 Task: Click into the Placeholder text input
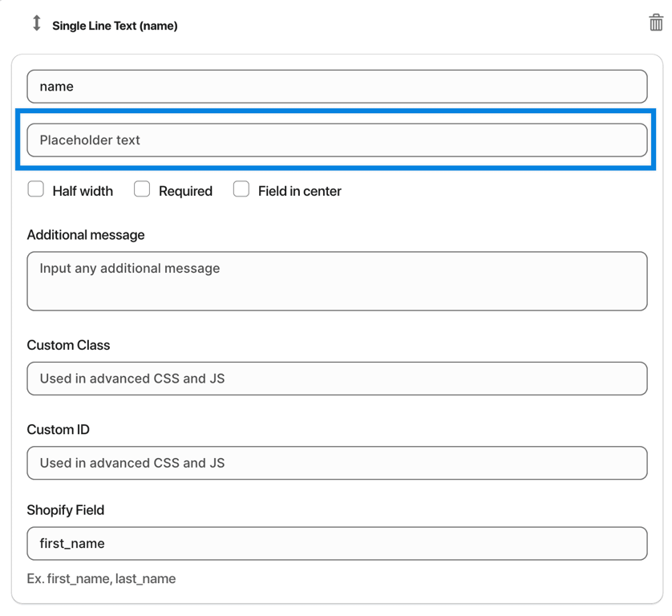[337, 140]
